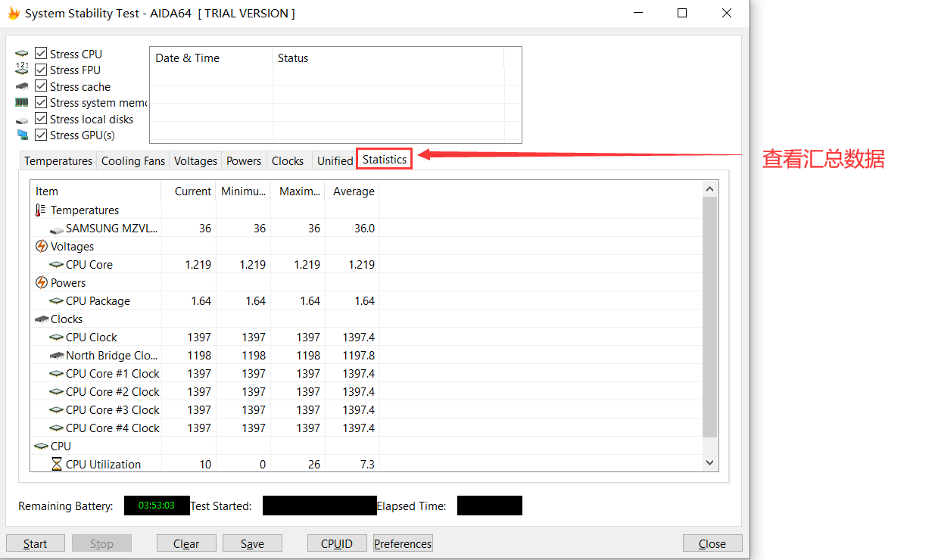The width and height of the screenshot is (935, 560).
Task: Select the Clocks tab
Action: (288, 160)
